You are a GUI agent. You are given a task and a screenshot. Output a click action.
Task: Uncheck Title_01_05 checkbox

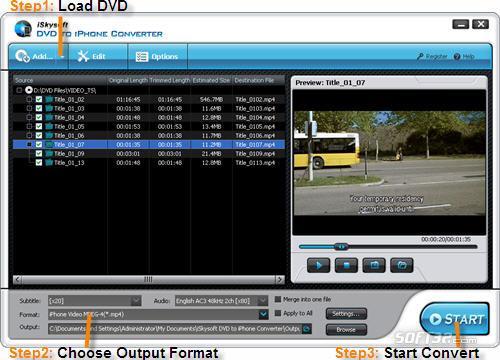[39, 126]
